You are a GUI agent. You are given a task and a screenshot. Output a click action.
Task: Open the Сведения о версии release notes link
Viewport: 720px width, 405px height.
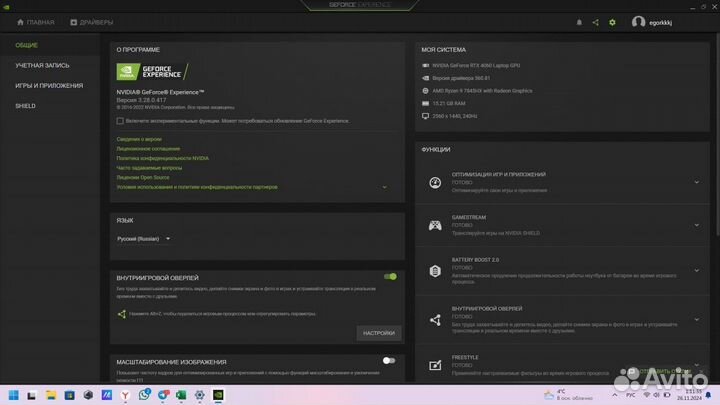[x=139, y=139]
